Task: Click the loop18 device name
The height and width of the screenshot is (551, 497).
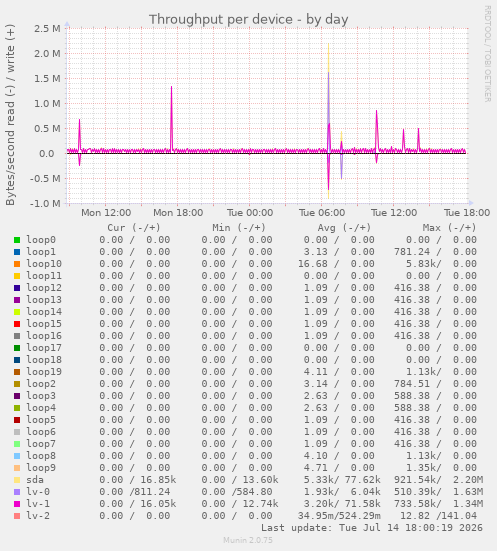Action: coord(44,360)
